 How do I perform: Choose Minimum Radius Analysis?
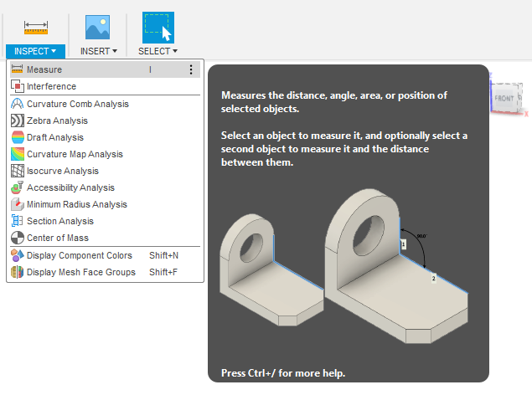tap(77, 204)
